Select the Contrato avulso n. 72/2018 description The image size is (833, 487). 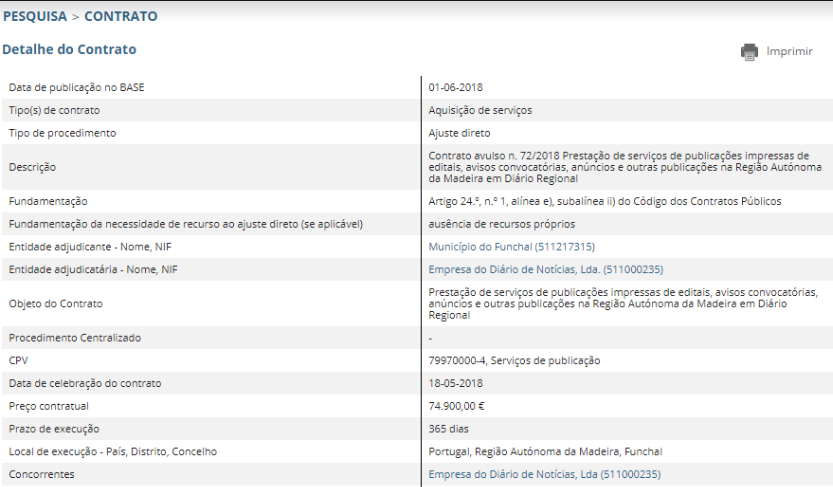[625, 167]
